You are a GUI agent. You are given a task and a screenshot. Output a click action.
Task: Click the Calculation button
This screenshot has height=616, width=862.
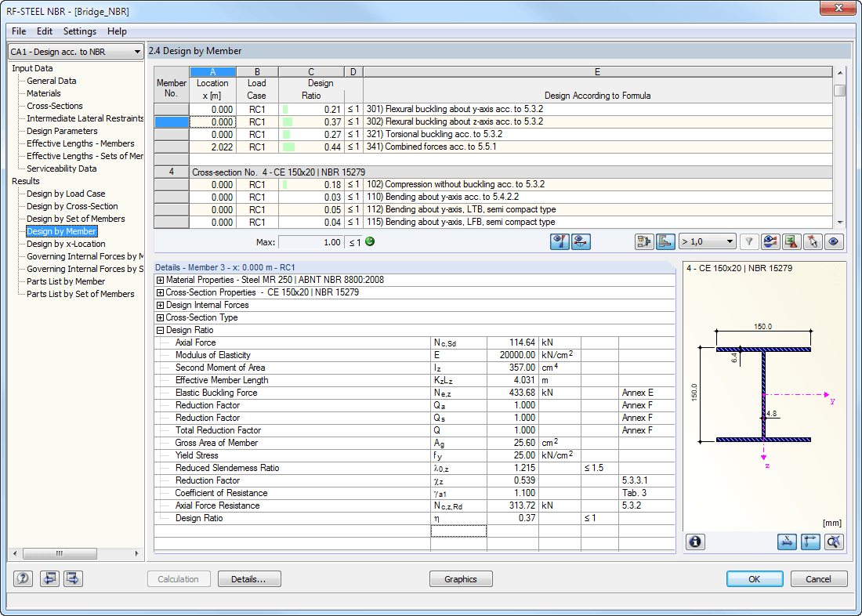point(178,578)
